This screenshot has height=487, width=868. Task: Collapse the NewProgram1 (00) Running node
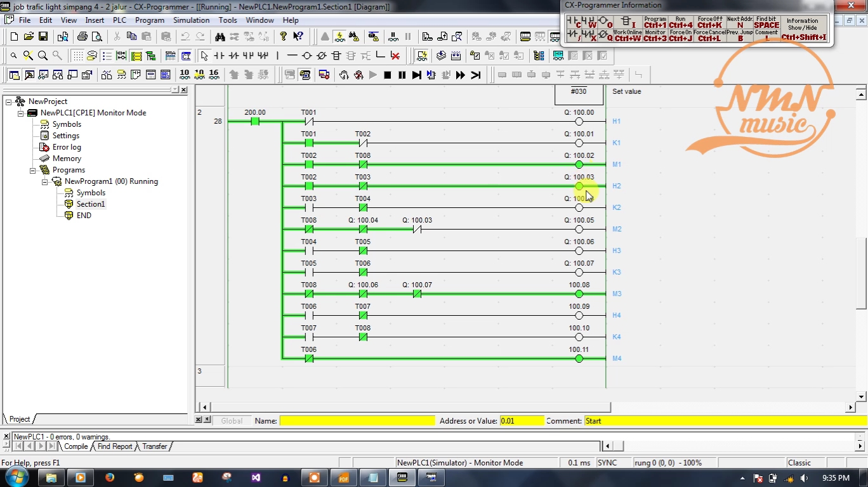44,181
